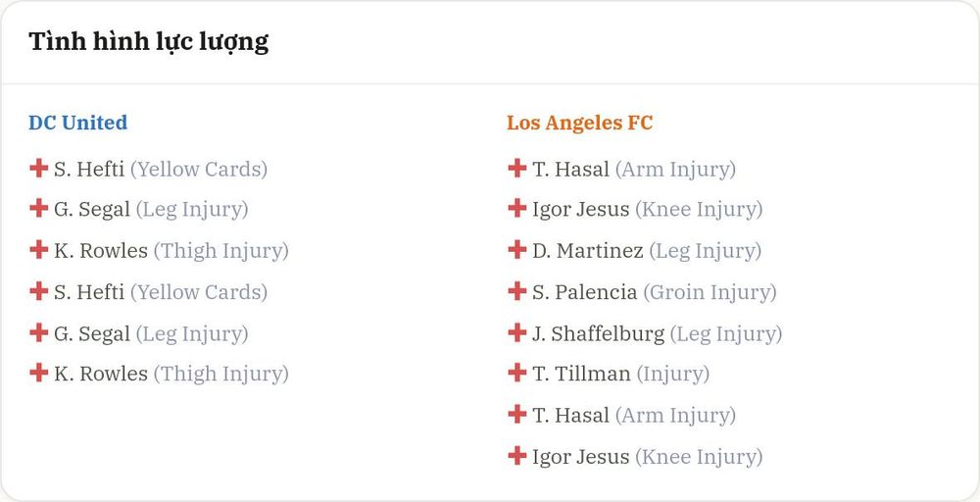This screenshot has width=980, height=502.
Task: Click the first Thigh Injury status label
Action: [x=221, y=251]
